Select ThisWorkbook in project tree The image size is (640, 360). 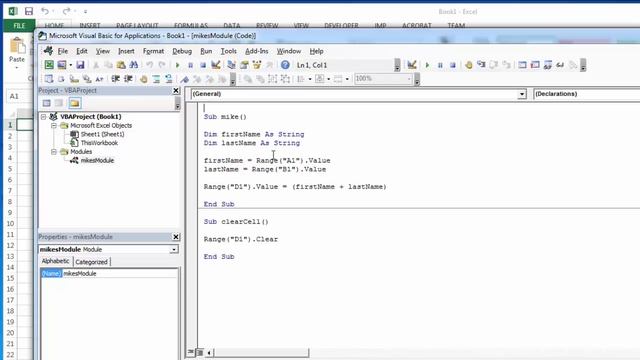pos(99,143)
